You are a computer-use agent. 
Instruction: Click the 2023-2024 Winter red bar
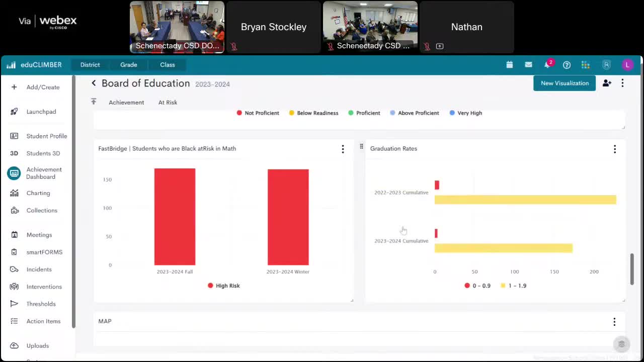[x=288, y=217]
